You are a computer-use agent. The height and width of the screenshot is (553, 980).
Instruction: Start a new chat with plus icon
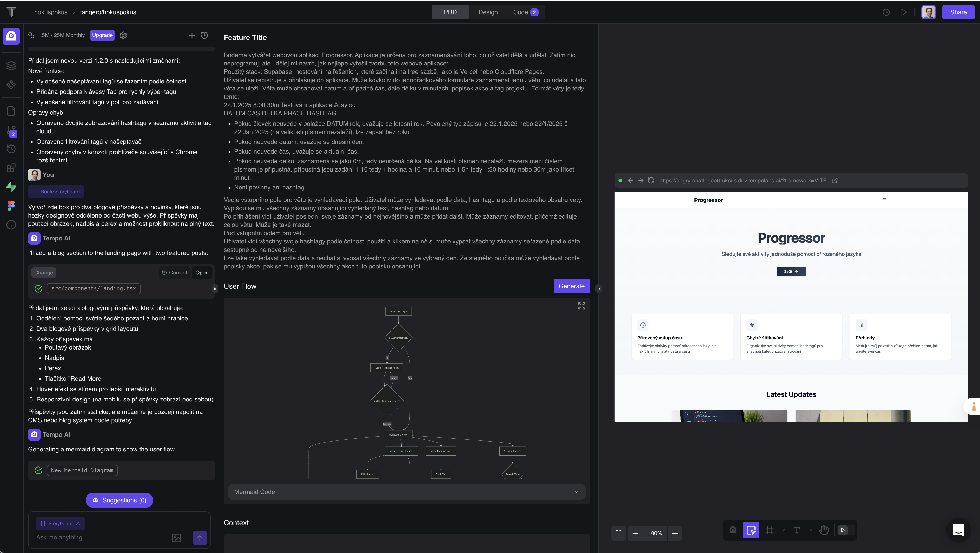click(192, 35)
